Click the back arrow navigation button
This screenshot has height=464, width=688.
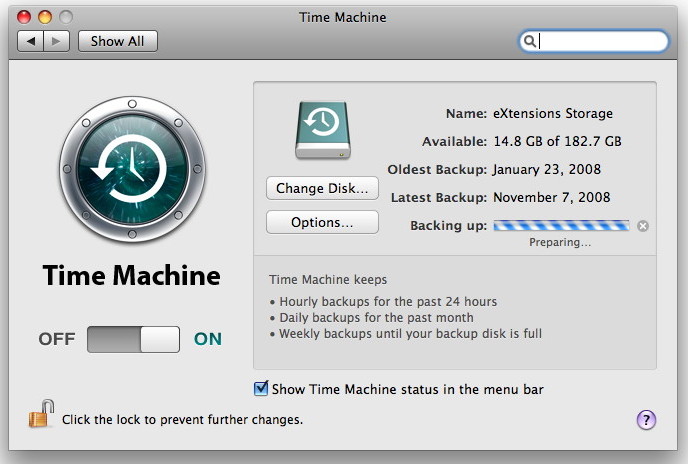pyautogui.click(x=30, y=41)
